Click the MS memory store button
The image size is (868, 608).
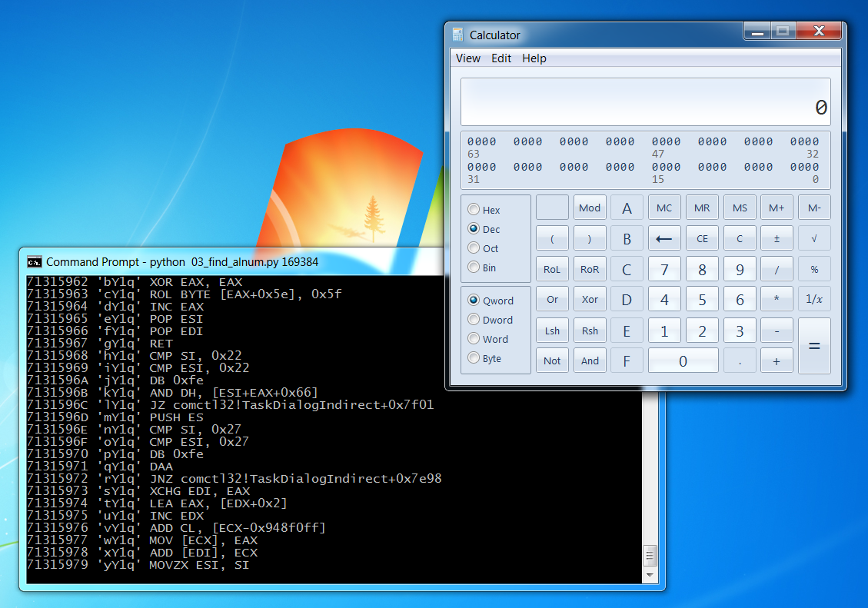tap(739, 208)
